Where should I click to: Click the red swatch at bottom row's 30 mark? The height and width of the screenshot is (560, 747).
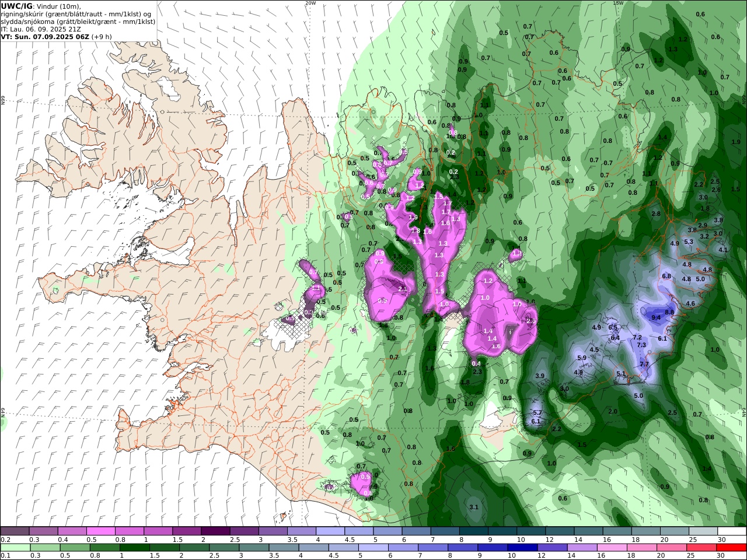(732, 548)
